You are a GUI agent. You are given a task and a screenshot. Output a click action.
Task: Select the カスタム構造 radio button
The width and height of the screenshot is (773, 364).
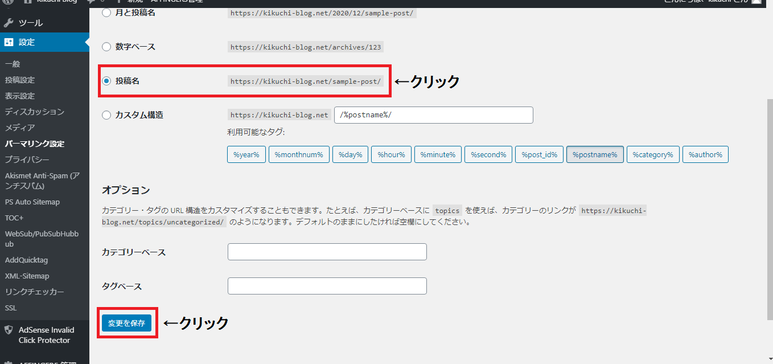point(106,115)
